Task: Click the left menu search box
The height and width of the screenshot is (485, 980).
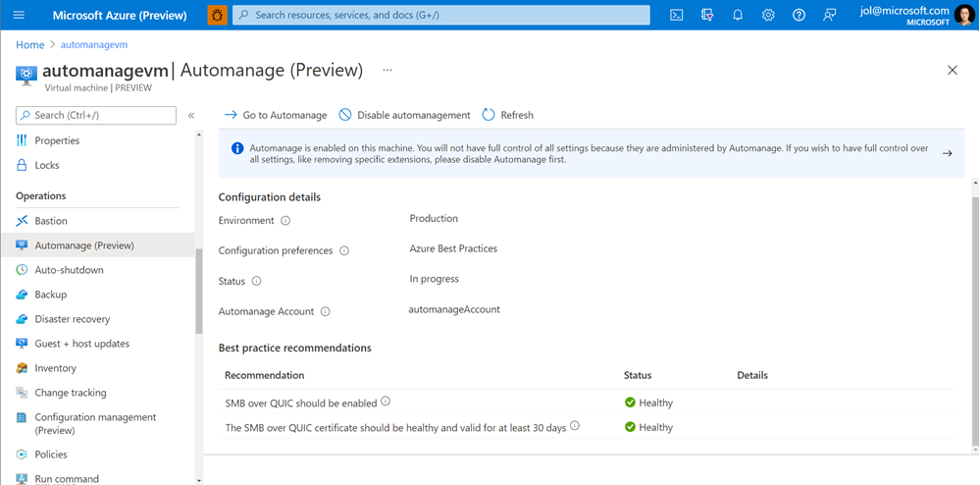Action: tap(96, 115)
